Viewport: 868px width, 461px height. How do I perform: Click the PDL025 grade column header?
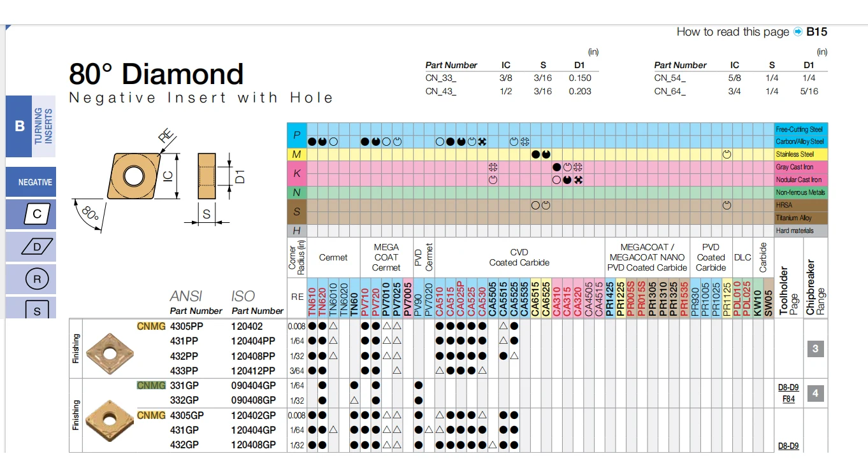coord(747,298)
